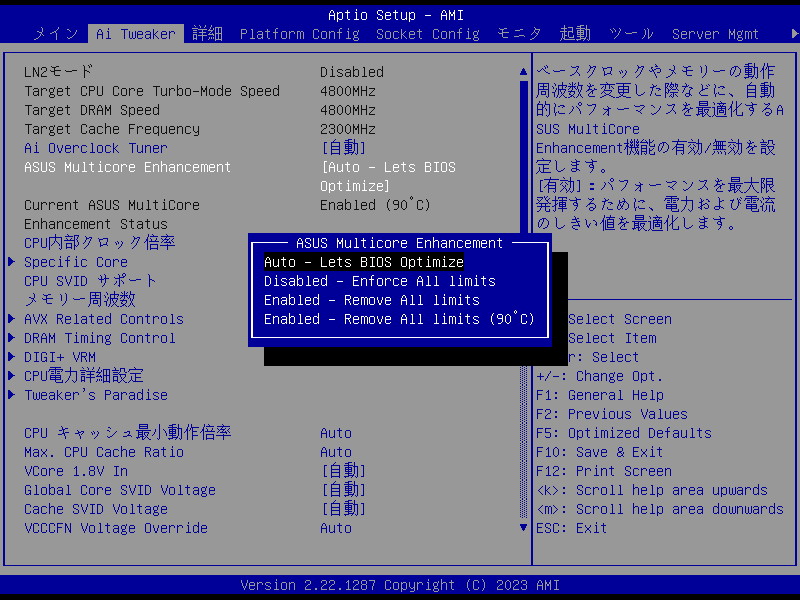This screenshot has width=800, height=600.
Task: Pick Enabled - Remove All limits without 90°C
Action: tap(371, 300)
